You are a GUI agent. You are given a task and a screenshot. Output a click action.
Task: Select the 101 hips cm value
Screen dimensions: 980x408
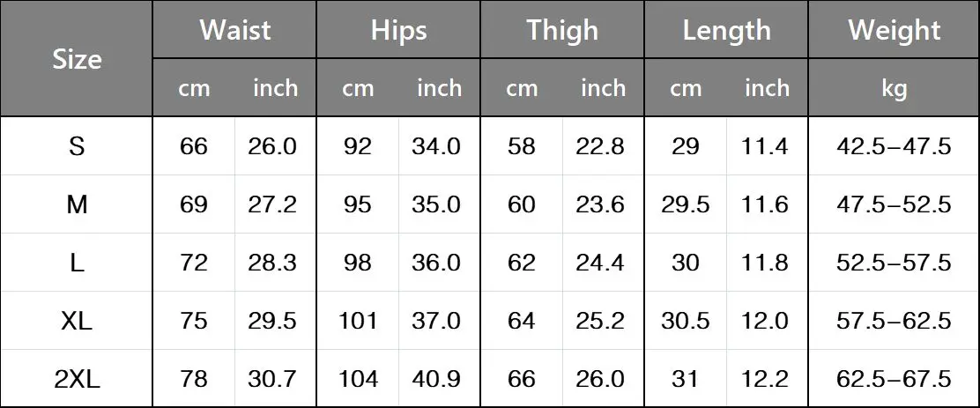point(358,321)
